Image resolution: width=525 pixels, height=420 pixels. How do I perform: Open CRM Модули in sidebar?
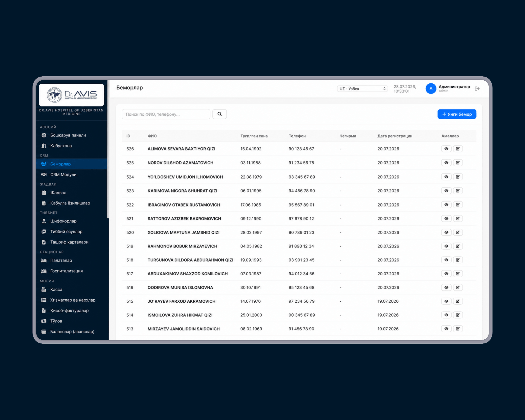(x=72, y=174)
